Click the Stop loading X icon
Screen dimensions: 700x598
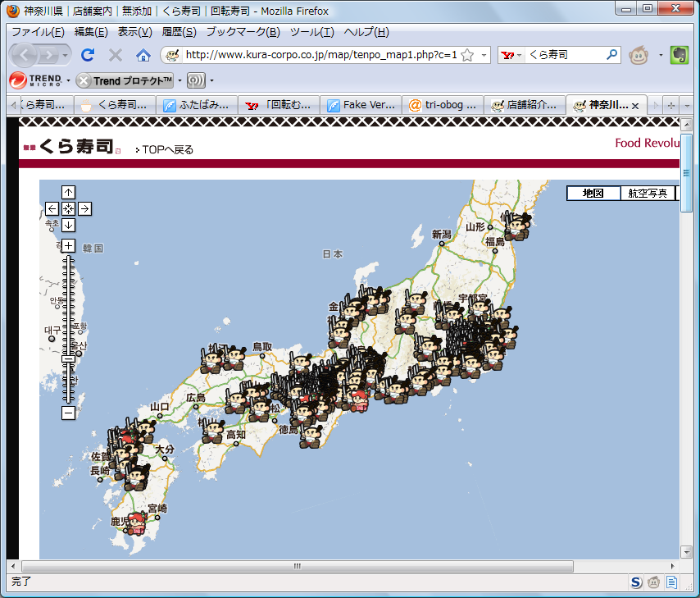116,55
